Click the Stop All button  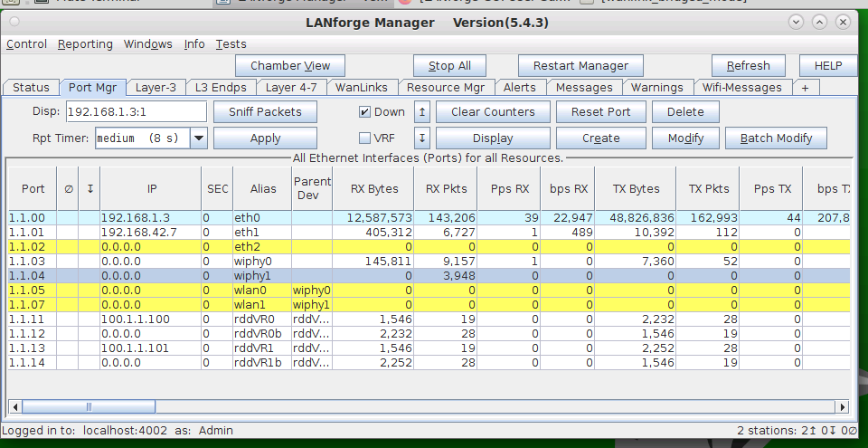click(449, 66)
